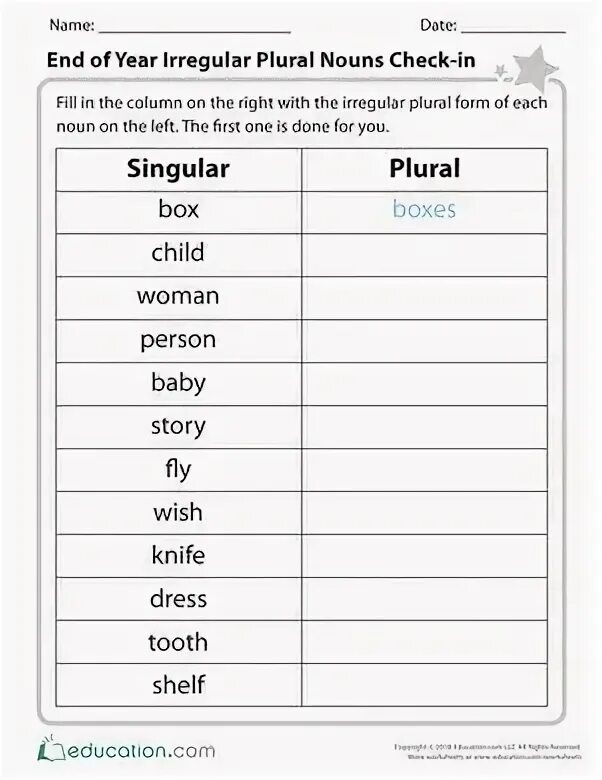Select the empty plural cell beside wish
The image size is (602, 780).
point(424,513)
